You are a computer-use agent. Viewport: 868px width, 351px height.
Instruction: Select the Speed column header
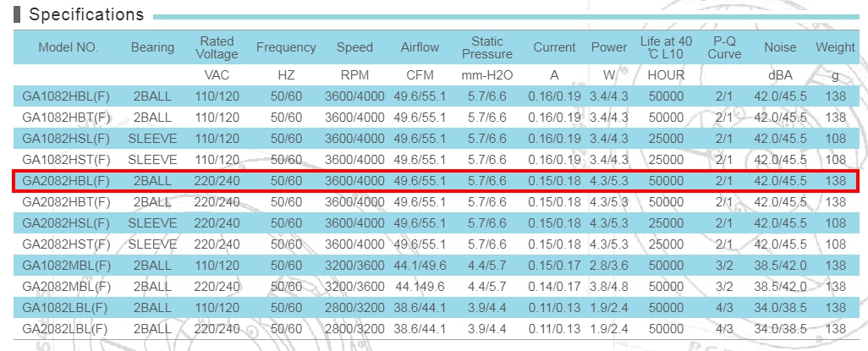point(354,47)
